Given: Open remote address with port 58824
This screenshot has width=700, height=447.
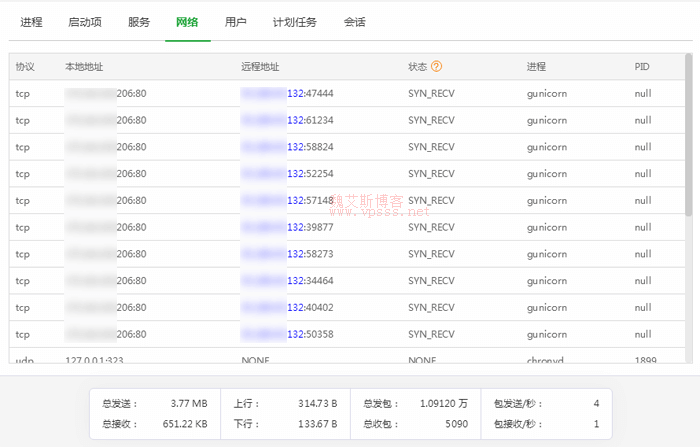Looking at the screenshot, I should (x=287, y=147).
